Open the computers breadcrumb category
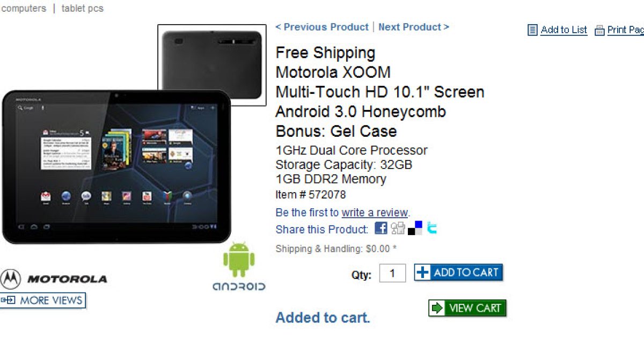Screen dimensions: 644x337 tap(23, 9)
